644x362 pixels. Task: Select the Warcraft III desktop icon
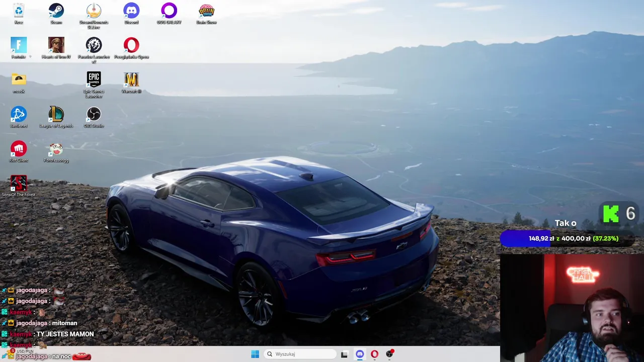[x=131, y=83]
